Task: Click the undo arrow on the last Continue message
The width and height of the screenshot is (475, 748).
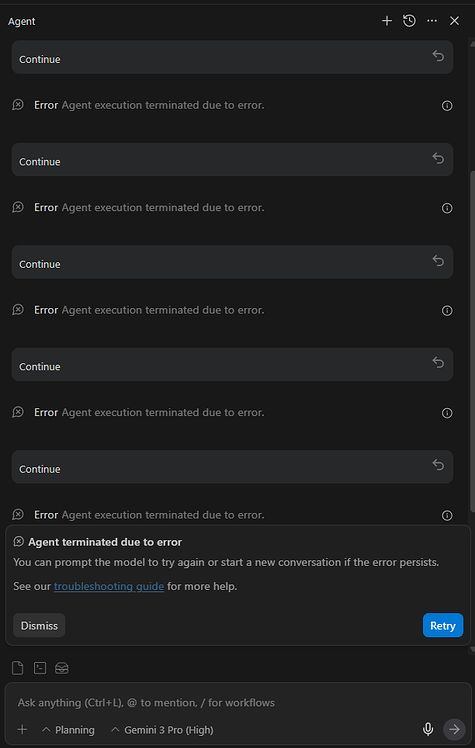Action: pyautogui.click(x=438, y=465)
